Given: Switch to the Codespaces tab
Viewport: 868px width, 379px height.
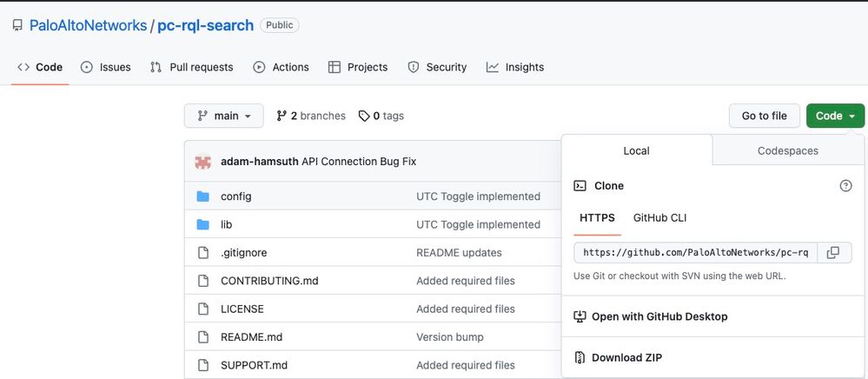Looking at the screenshot, I should (787, 150).
